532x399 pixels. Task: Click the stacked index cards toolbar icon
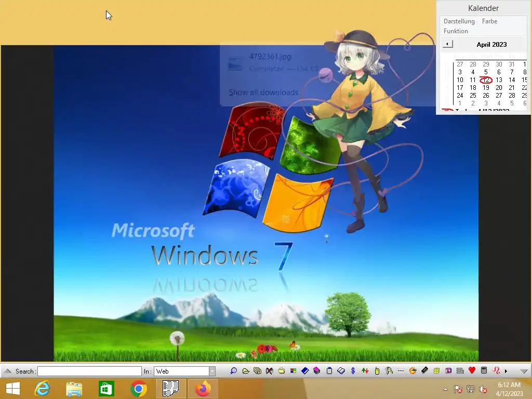[258, 371]
